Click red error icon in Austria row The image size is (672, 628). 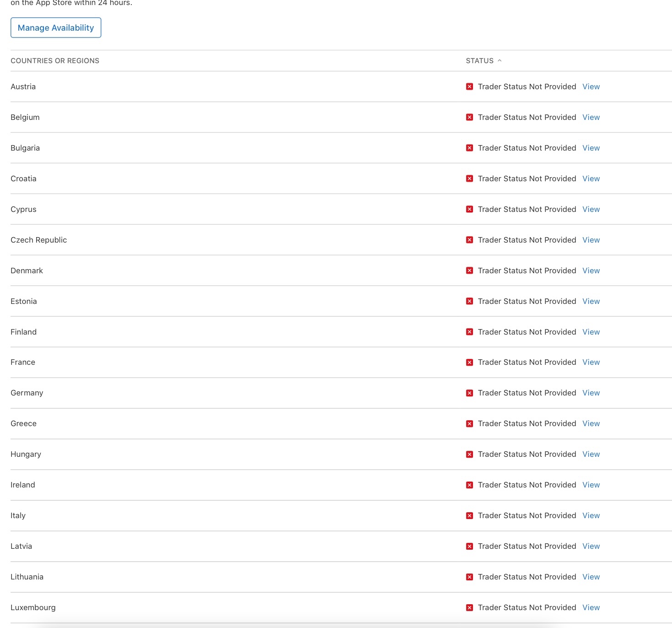469,87
